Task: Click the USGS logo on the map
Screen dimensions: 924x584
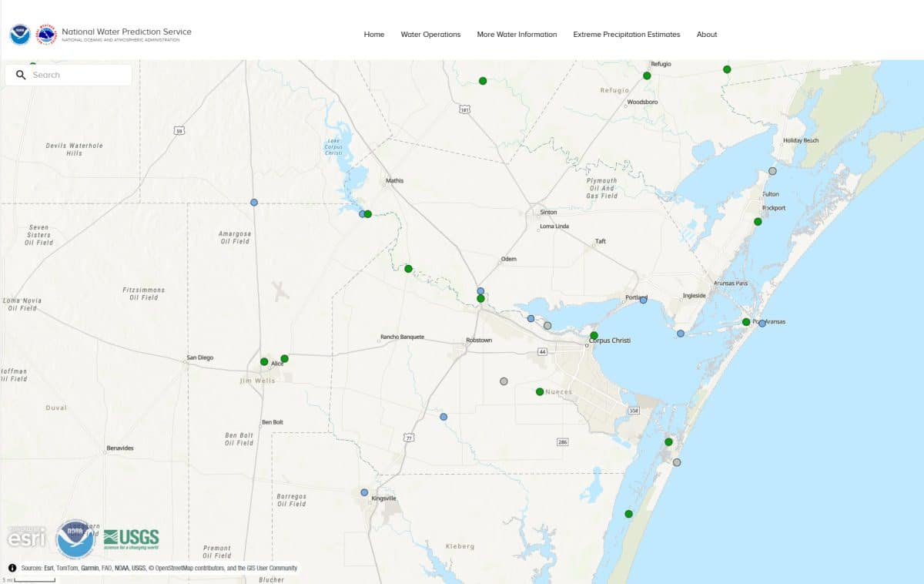Action: tap(132, 538)
